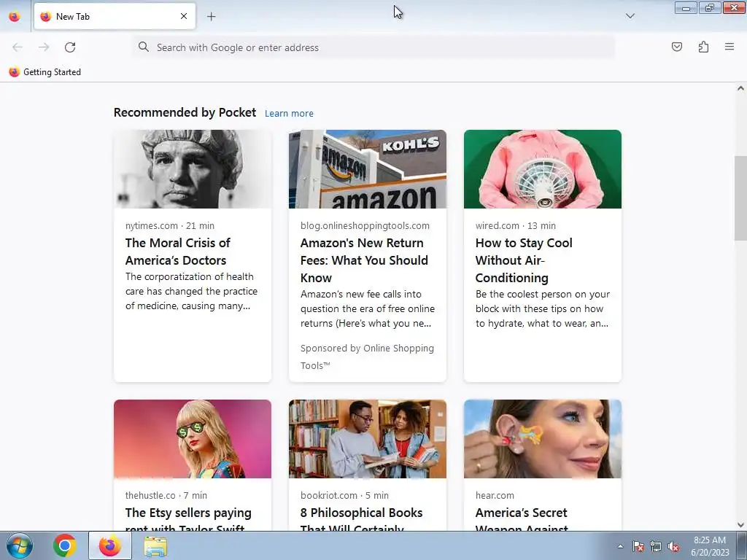Show hidden system tray icons
Image resolution: width=747 pixels, height=560 pixels.
(x=620, y=546)
